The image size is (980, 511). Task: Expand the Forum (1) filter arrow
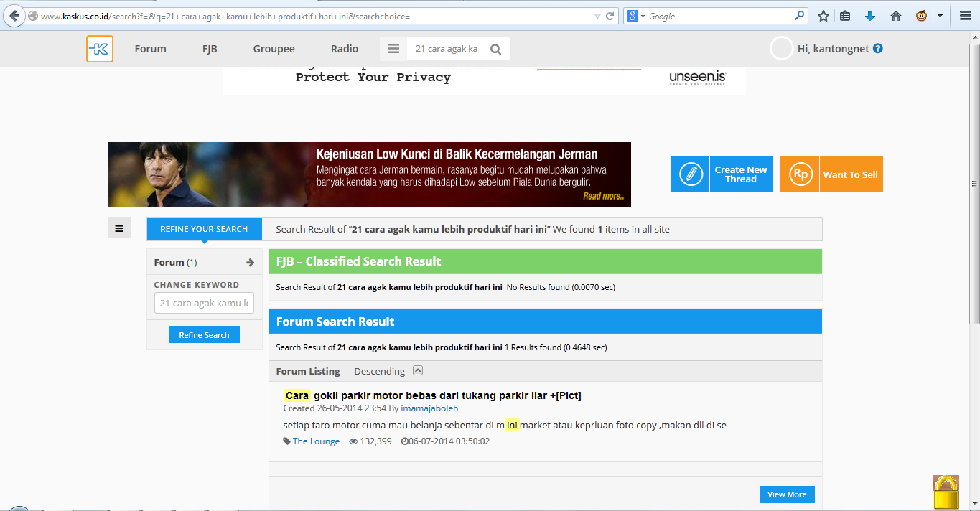pyautogui.click(x=250, y=263)
